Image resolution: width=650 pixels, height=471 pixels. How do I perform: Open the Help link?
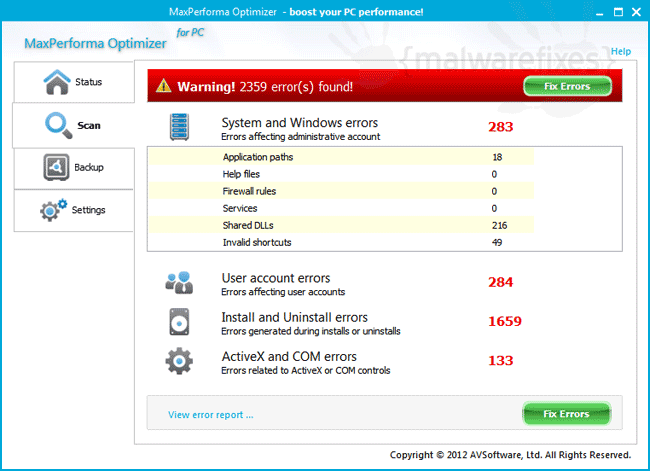point(621,51)
